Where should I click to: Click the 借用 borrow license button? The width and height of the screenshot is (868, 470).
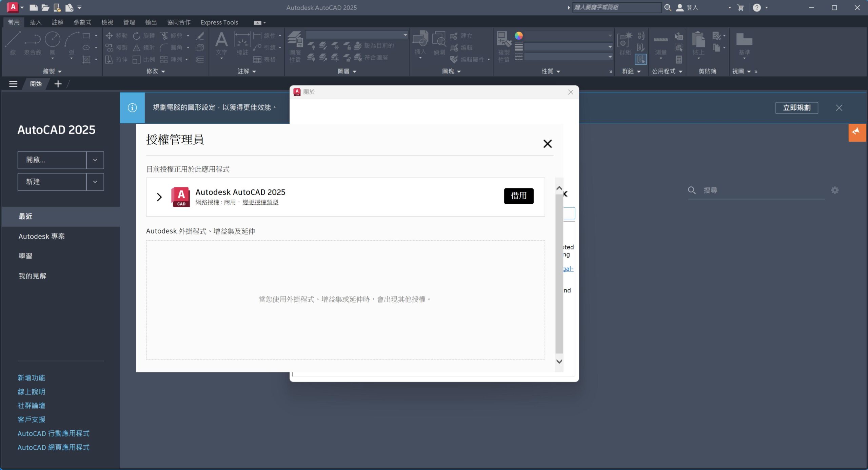[x=518, y=196]
